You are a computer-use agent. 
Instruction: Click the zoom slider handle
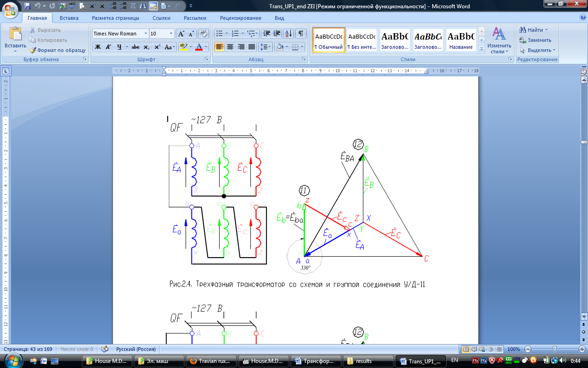click(554, 349)
